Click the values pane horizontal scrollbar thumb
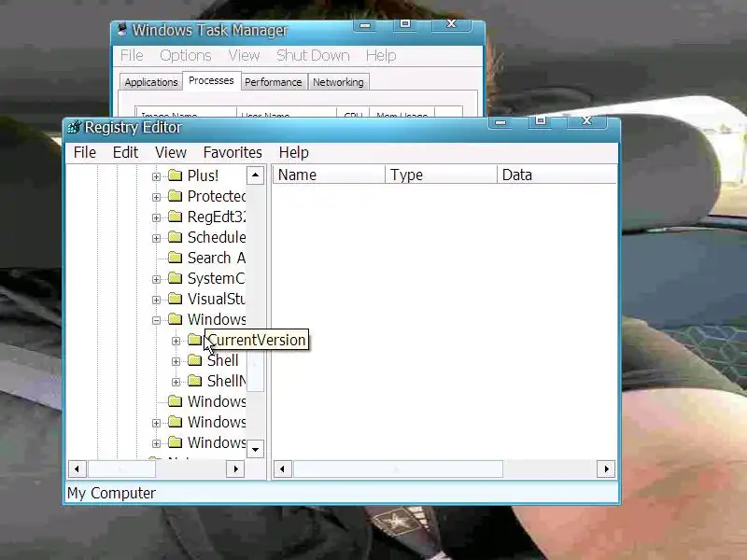The width and height of the screenshot is (747, 560). point(398,469)
